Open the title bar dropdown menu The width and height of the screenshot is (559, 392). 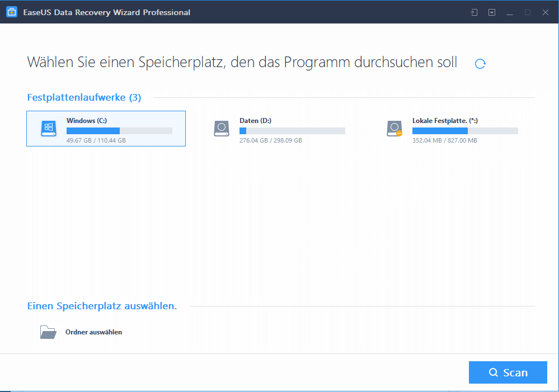(x=492, y=12)
